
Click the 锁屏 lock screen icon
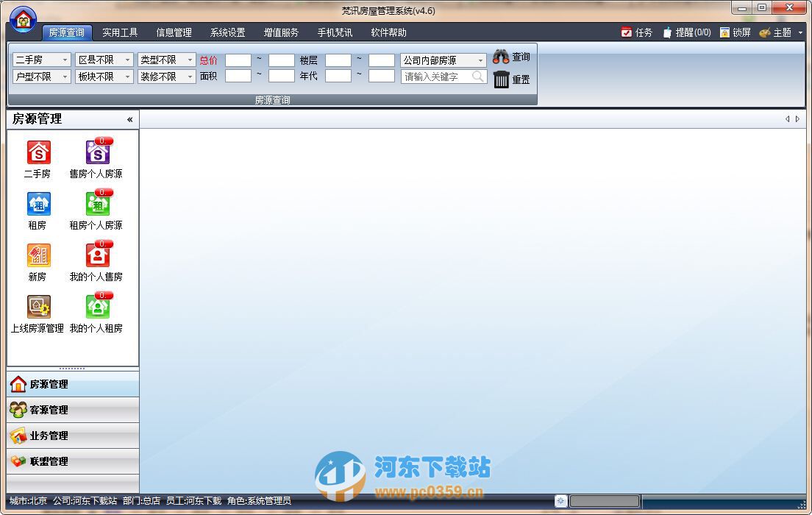click(x=724, y=32)
